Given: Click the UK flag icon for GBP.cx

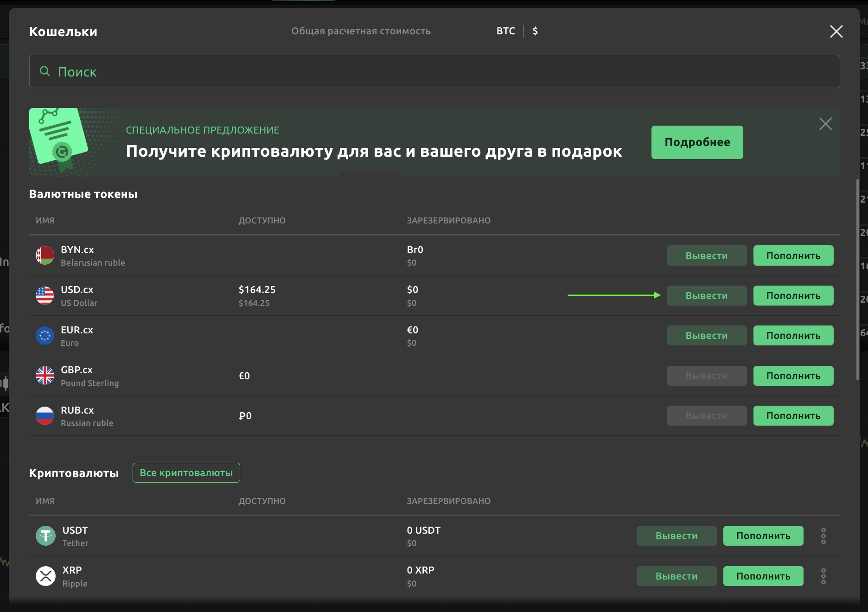Looking at the screenshot, I should [x=45, y=376].
